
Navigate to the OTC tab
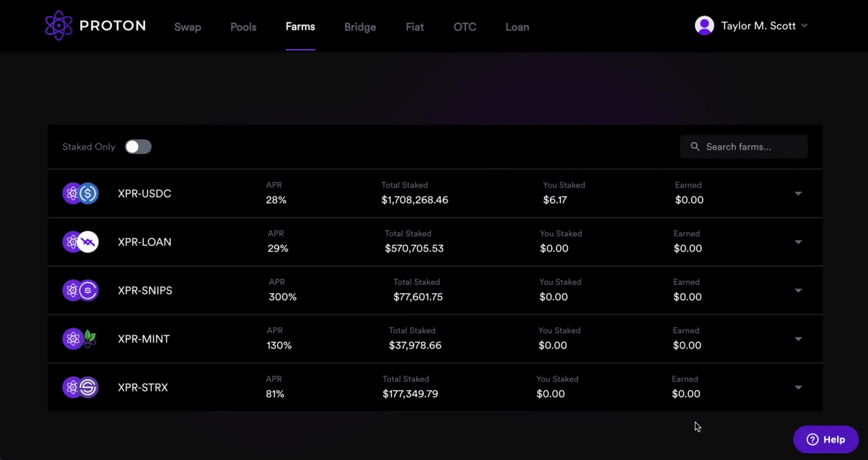(465, 27)
